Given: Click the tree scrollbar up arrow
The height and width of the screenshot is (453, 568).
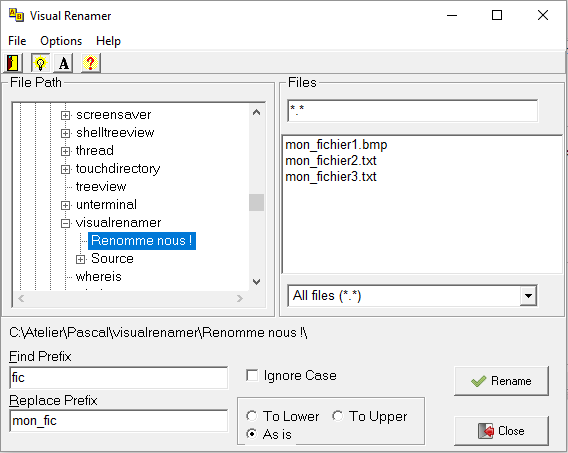Looking at the screenshot, I should (256, 112).
